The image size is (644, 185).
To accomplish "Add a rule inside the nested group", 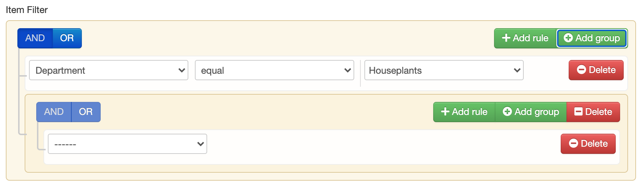I will tap(464, 112).
